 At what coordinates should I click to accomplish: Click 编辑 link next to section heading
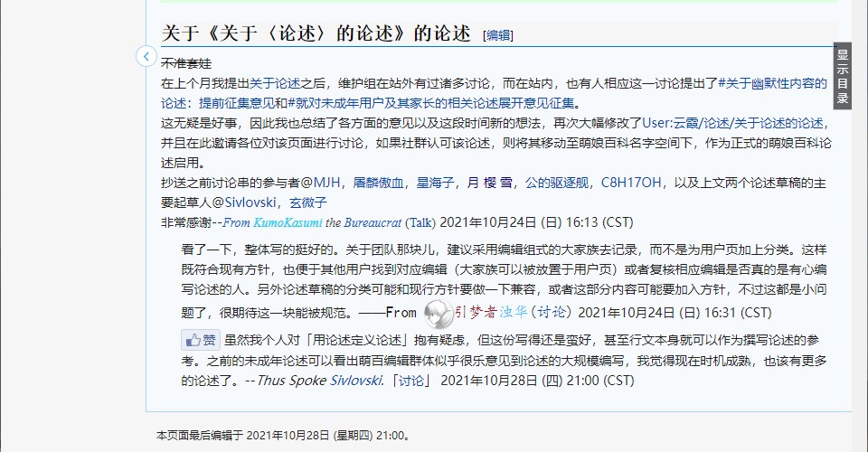pyautogui.click(x=499, y=35)
